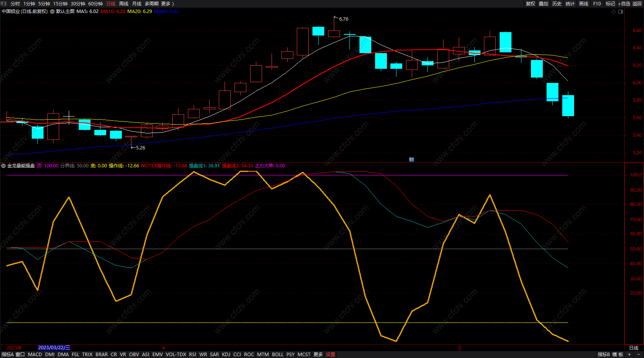Click the 叠加 overlay button
Viewport: 644px width, 358px height.
click(544, 4)
